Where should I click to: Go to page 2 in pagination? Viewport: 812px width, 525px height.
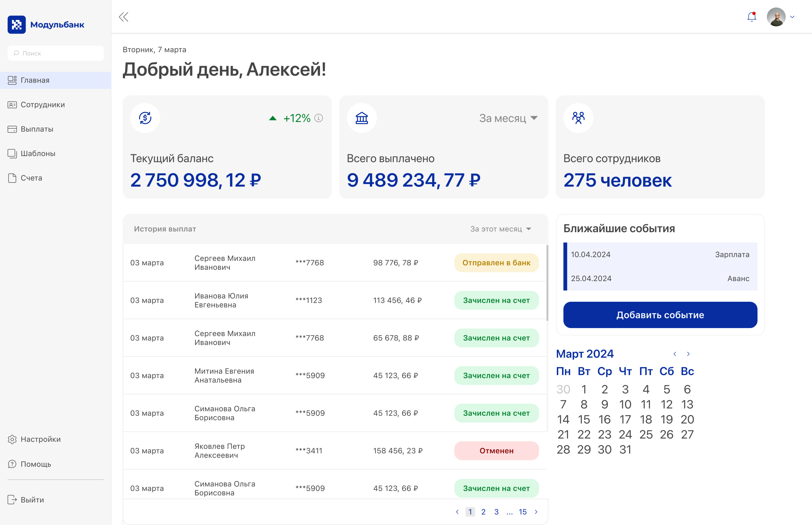483,512
